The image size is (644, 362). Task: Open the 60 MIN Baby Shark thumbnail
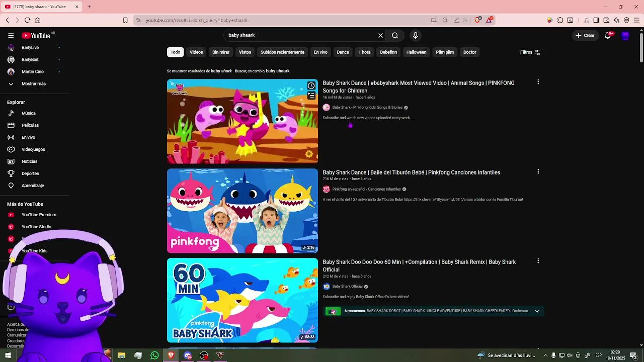(x=243, y=300)
